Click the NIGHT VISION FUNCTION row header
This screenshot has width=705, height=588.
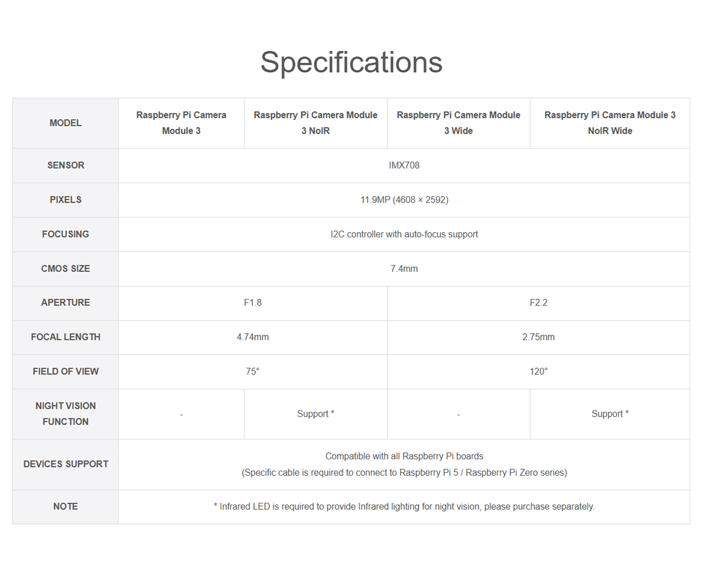point(65,414)
